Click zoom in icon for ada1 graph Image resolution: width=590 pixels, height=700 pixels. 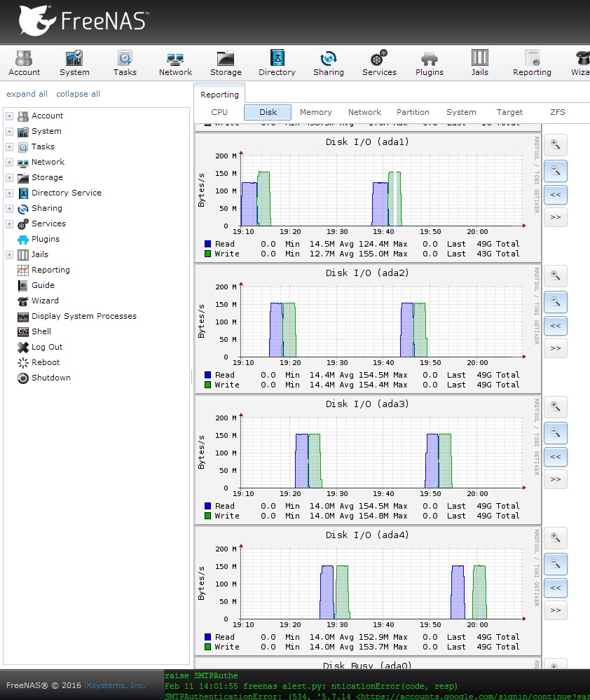(x=555, y=144)
